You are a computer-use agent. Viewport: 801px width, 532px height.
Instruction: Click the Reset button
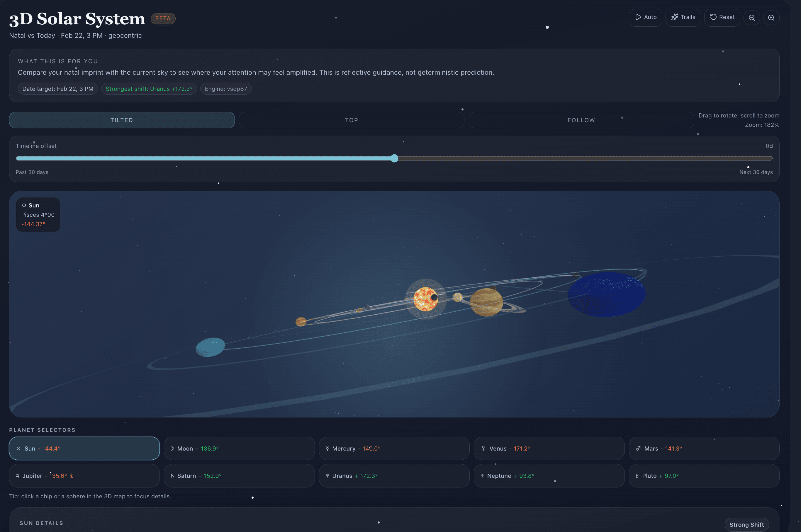(722, 17)
